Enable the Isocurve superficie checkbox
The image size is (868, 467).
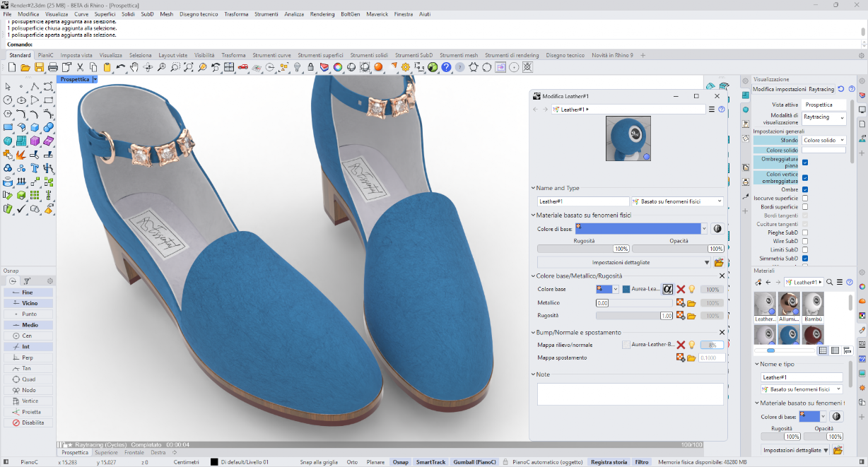[805, 198]
